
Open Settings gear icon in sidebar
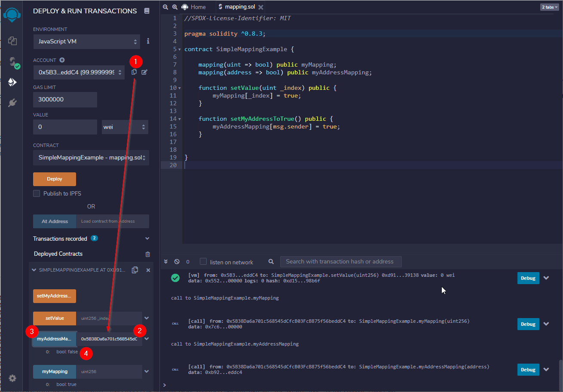coord(12,378)
